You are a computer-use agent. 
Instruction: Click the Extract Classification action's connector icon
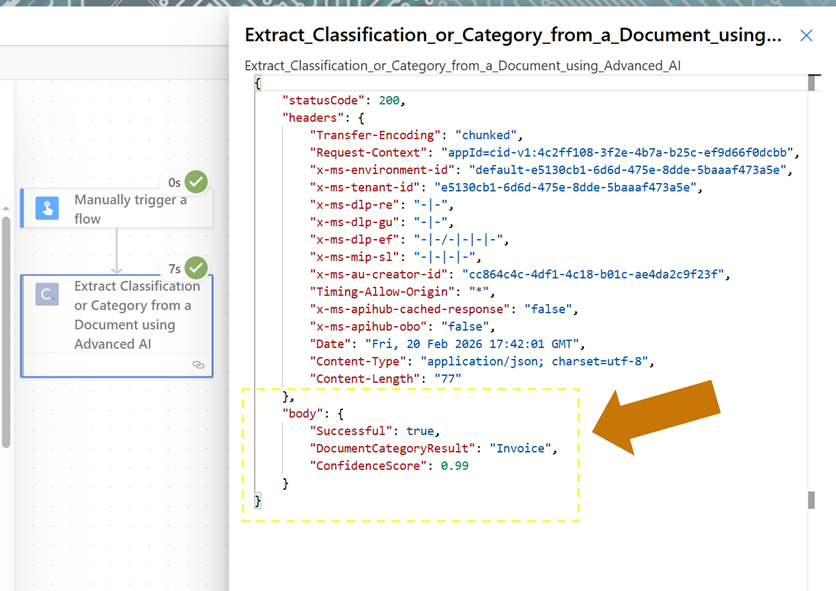coord(47,294)
